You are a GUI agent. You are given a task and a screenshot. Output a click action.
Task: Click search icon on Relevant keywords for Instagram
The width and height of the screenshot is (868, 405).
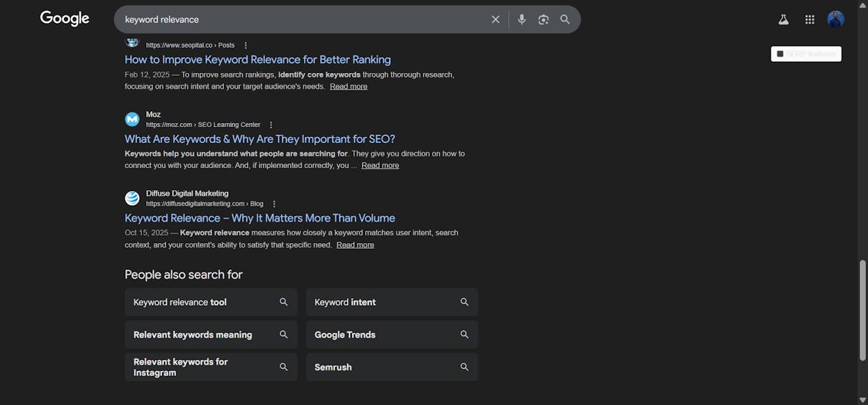(x=284, y=367)
